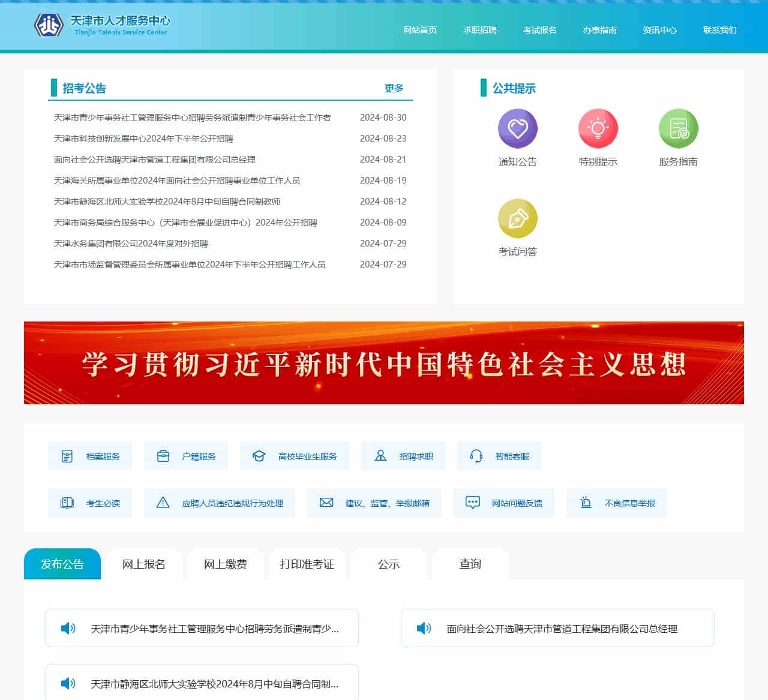This screenshot has height=700, width=768.
Task: Click the alarm icon for 不良信息举报
Action: coord(586,503)
